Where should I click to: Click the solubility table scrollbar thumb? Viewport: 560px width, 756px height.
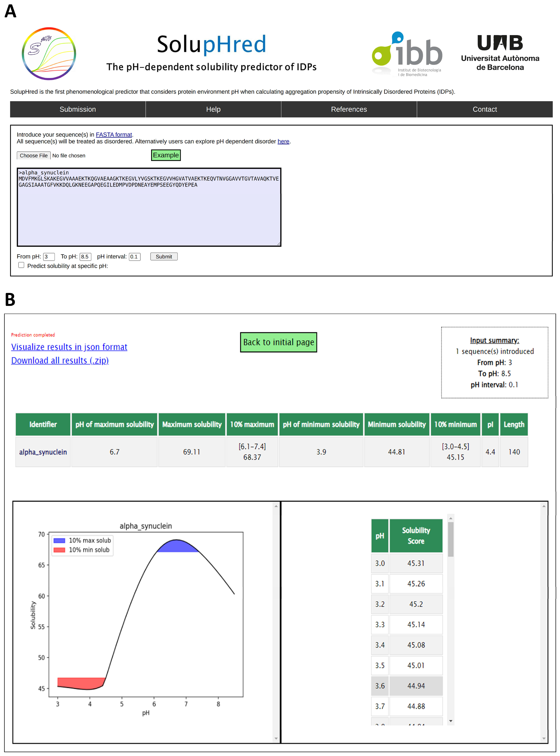450,539
